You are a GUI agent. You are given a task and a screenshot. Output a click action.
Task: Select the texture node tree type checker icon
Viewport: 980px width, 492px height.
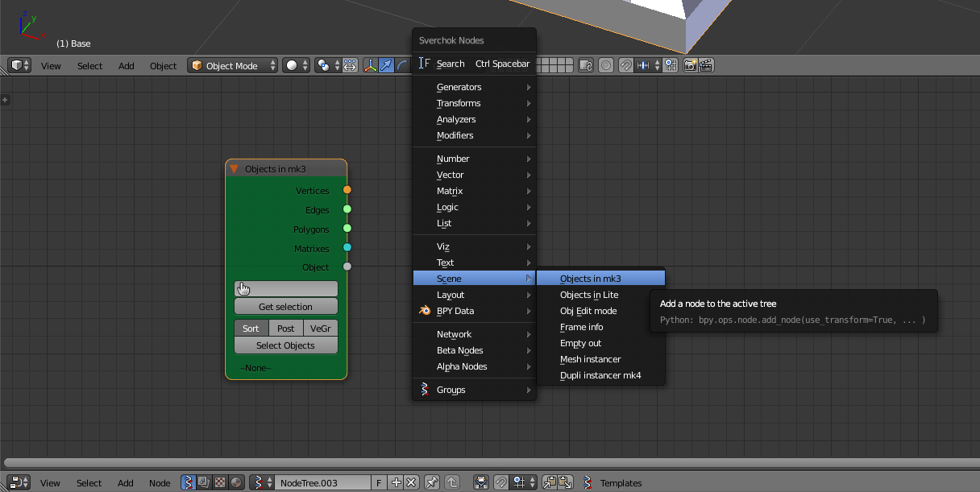pos(220,482)
